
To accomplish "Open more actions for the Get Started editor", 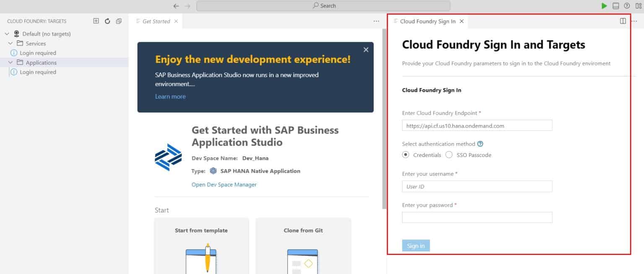I will coord(376,21).
